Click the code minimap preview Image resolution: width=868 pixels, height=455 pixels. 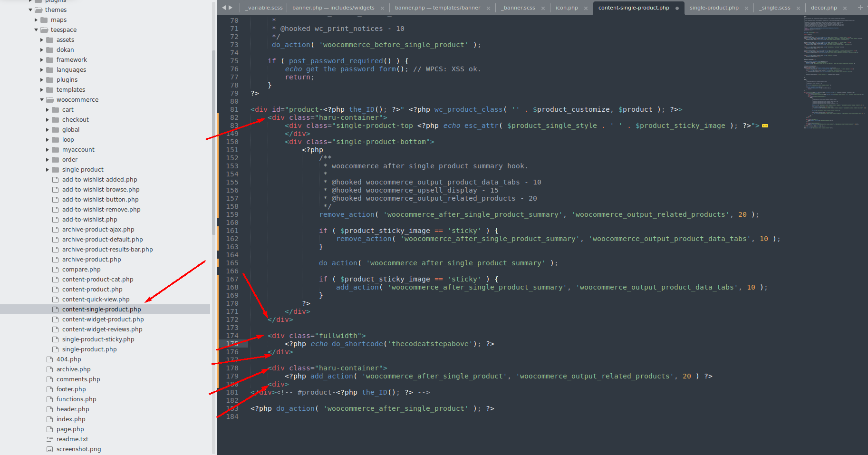click(834, 71)
